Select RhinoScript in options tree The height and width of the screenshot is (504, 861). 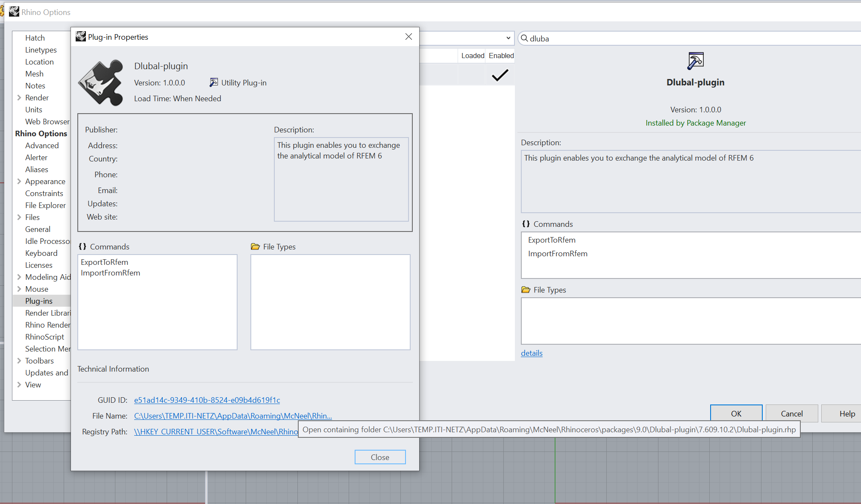[45, 337]
